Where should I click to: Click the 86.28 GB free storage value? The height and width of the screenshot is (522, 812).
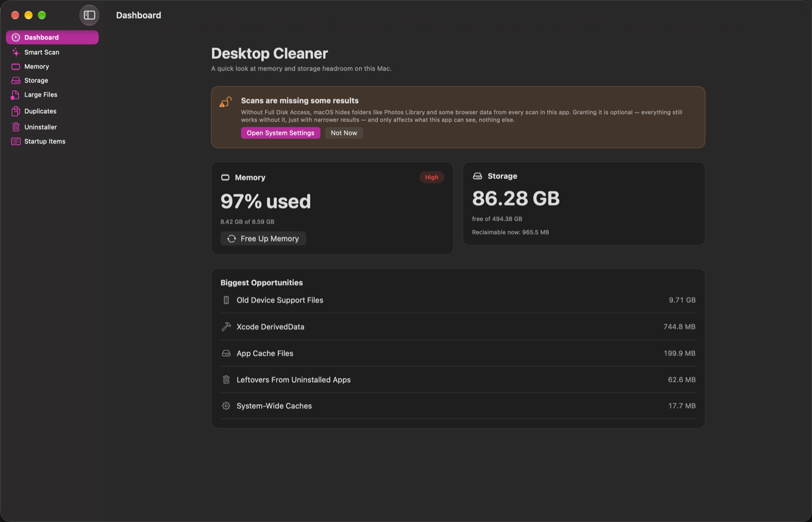[516, 199]
